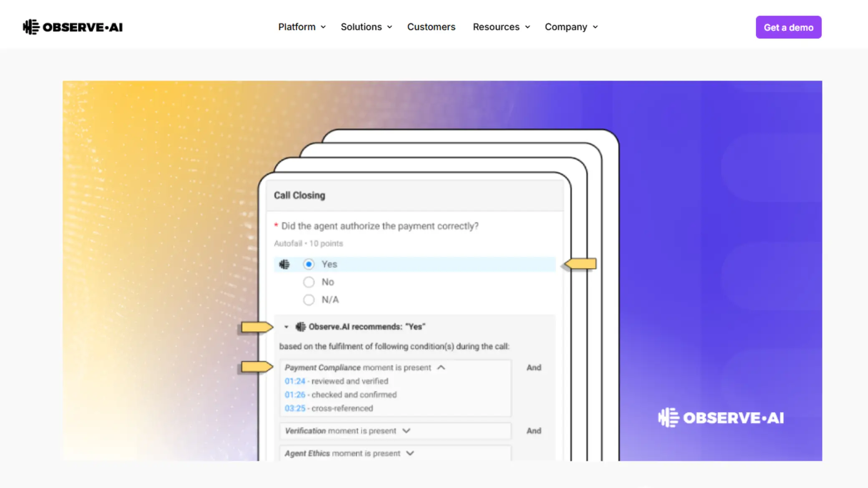Viewport: 868px width, 488px height.
Task: Select the Yes radio button
Action: 308,264
